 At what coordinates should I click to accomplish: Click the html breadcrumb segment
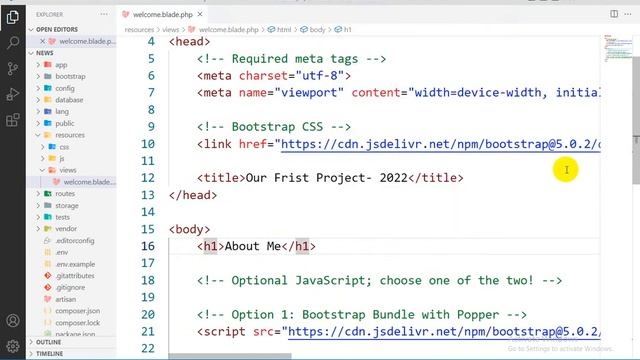tap(284, 30)
